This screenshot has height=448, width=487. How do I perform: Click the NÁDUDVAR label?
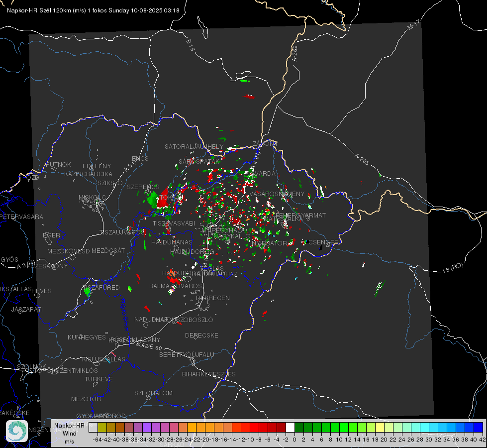click(x=151, y=319)
